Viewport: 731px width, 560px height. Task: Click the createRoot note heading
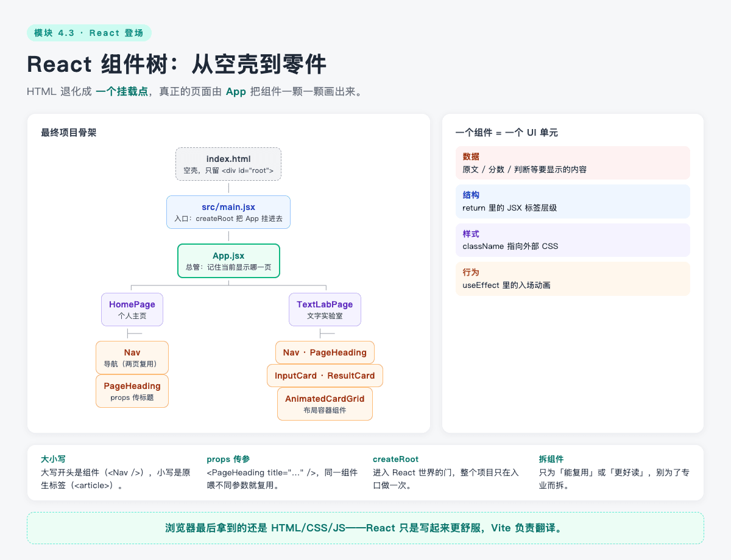[x=395, y=459]
